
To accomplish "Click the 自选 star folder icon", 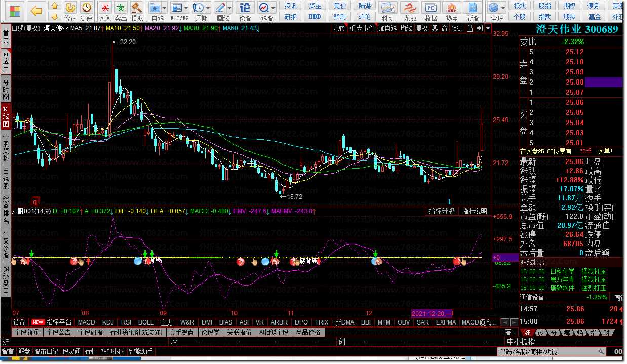I will click(155, 8).
